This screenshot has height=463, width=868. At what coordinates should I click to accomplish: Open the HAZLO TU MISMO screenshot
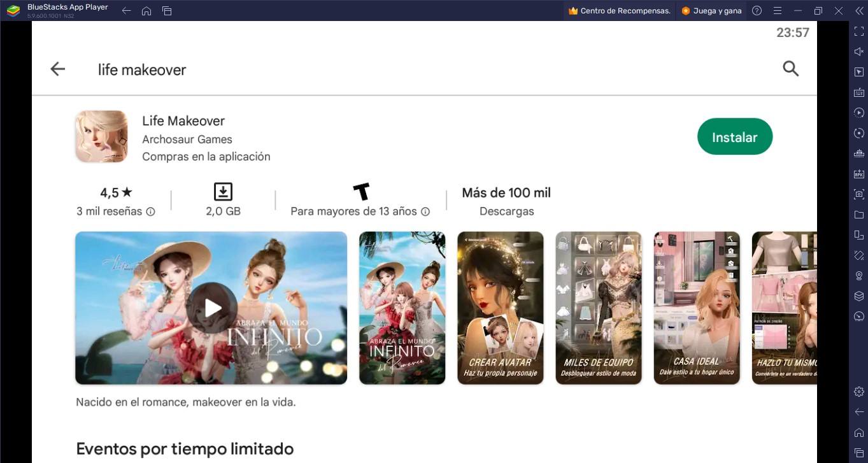785,308
